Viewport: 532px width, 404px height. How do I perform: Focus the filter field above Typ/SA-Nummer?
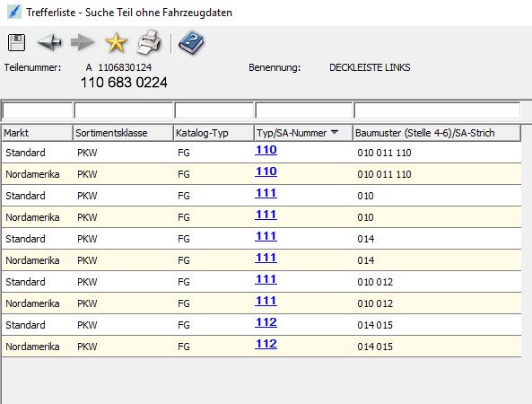coord(303,110)
